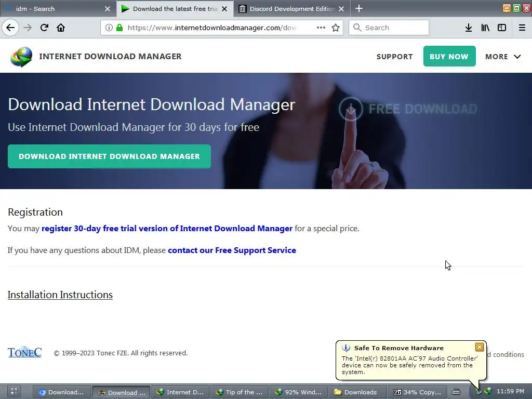Click INTERNET DOWNLOAD MANAGER header title
Image resolution: width=532 pixels, height=399 pixels.
(110, 56)
